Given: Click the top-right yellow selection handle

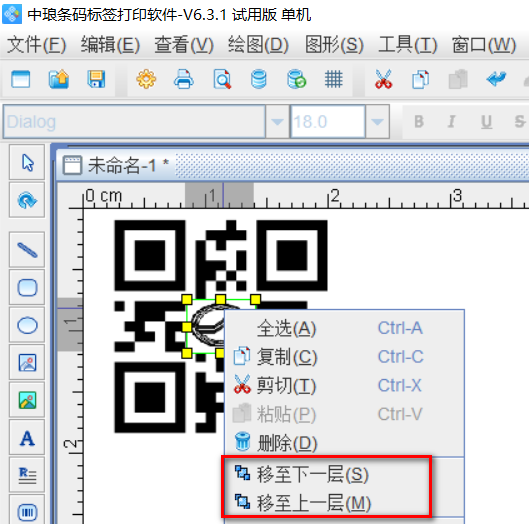Looking at the screenshot, I should pos(255,299).
